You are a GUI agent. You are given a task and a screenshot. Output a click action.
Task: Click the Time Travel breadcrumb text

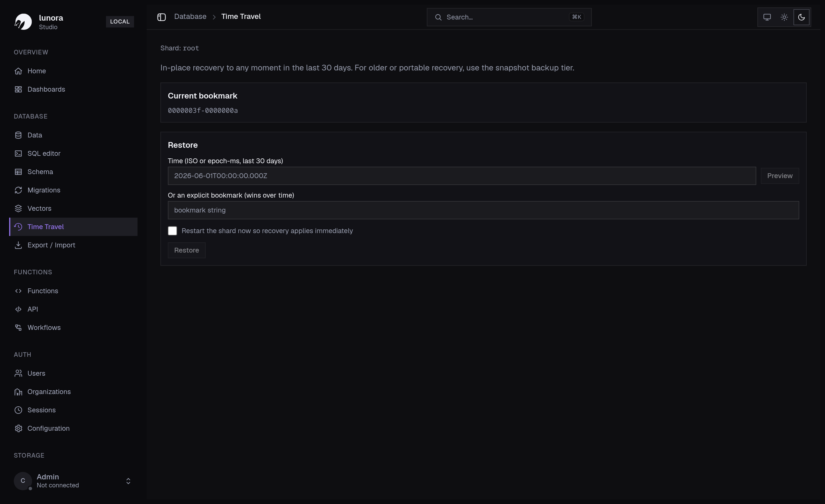(241, 16)
